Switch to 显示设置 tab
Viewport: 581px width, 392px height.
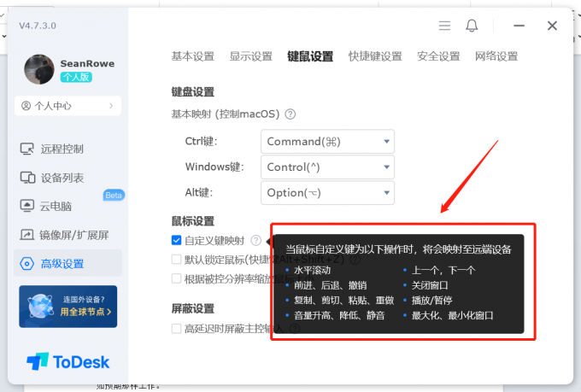[x=251, y=56]
